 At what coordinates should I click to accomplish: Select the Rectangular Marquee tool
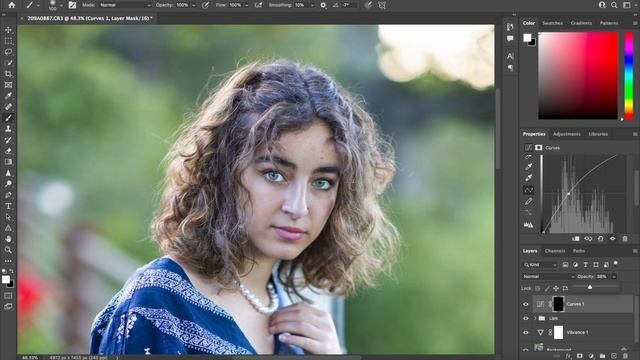(x=8, y=41)
